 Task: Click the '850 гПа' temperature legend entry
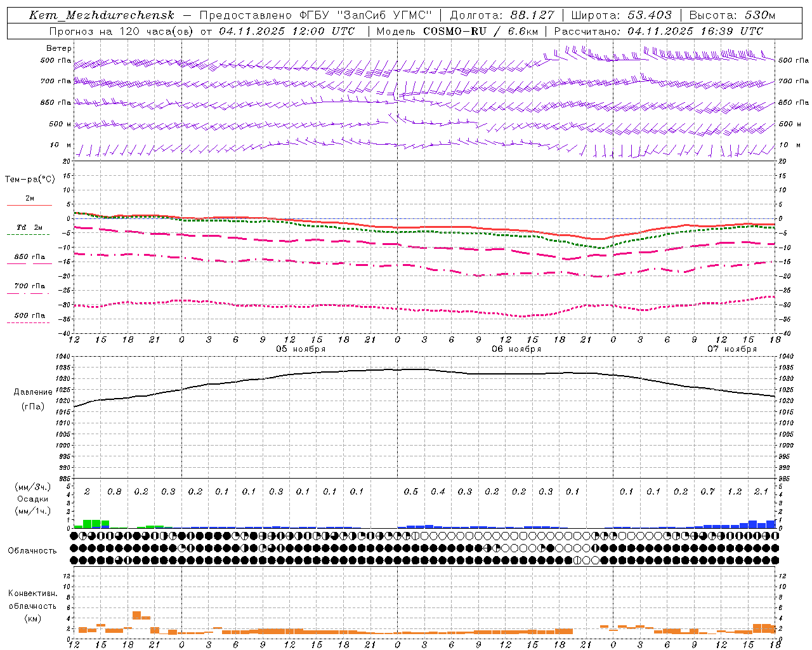pyautogui.click(x=30, y=257)
